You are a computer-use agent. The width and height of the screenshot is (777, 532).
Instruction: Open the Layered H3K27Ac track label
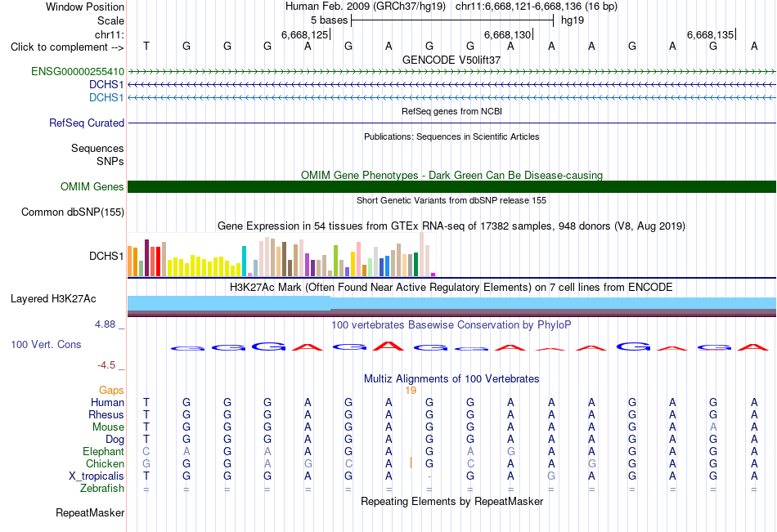click(x=53, y=299)
